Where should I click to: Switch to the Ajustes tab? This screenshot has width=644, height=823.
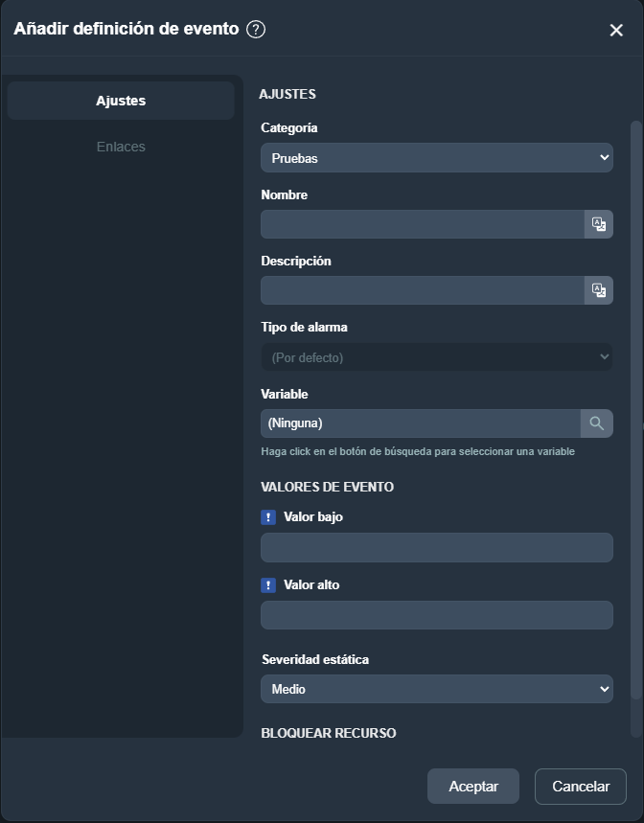pos(121,101)
